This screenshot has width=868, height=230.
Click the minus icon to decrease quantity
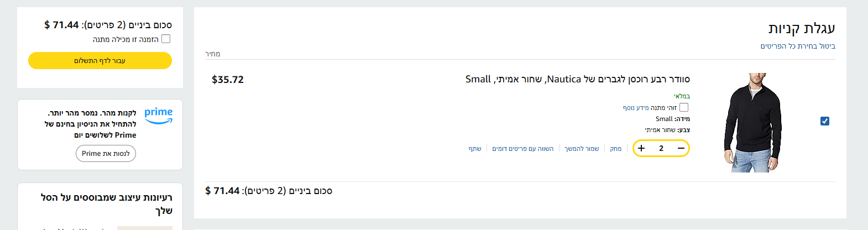pos(681,148)
